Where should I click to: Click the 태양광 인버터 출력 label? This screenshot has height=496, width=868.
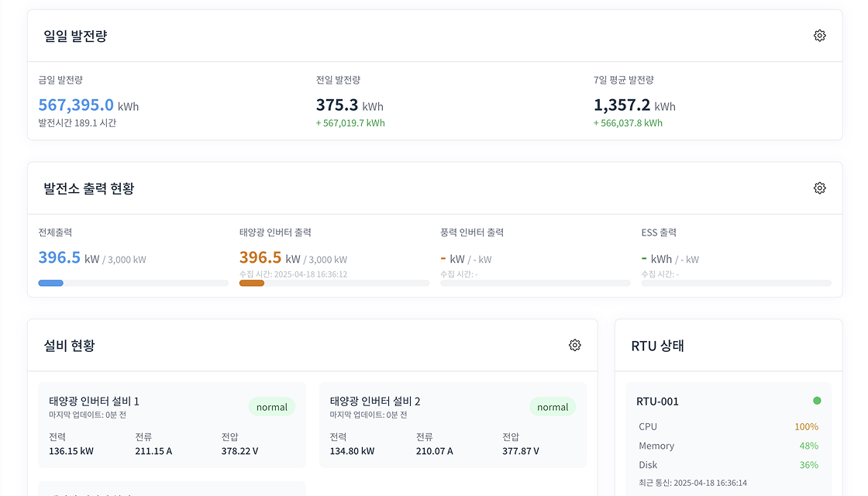point(275,232)
